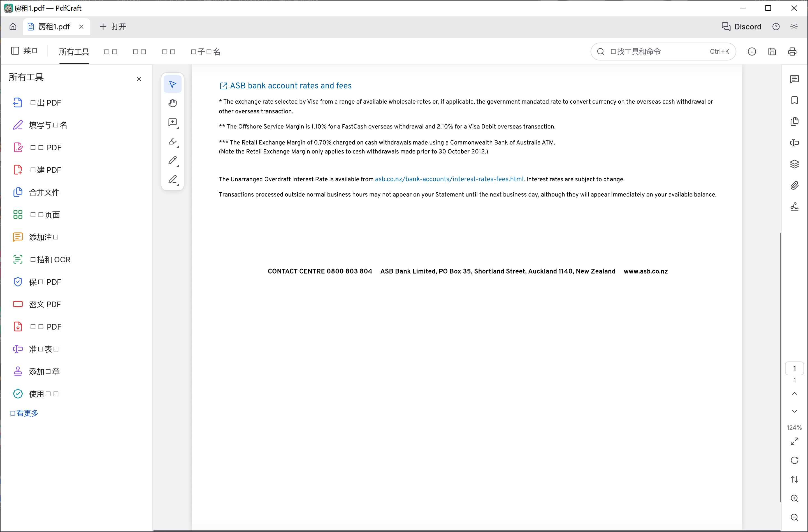Image resolution: width=808 pixels, height=532 pixels.
Task: Click ASB bank account rates and fees link
Action: tap(285, 85)
